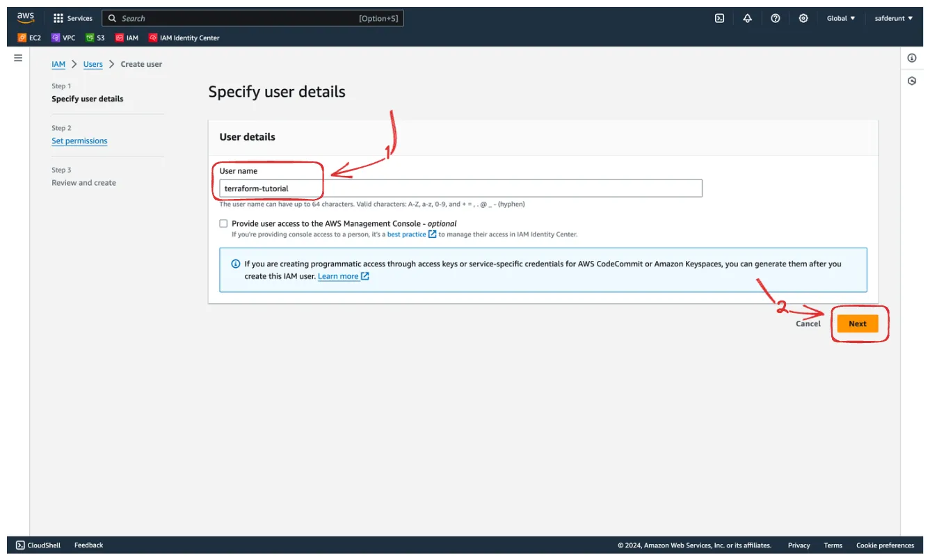Enable AWS Management Console access checkbox
930x560 pixels.
pos(223,224)
